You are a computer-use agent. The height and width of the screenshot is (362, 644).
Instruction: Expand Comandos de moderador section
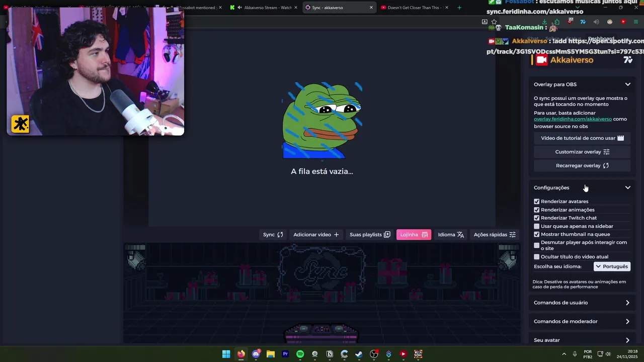click(x=582, y=321)
